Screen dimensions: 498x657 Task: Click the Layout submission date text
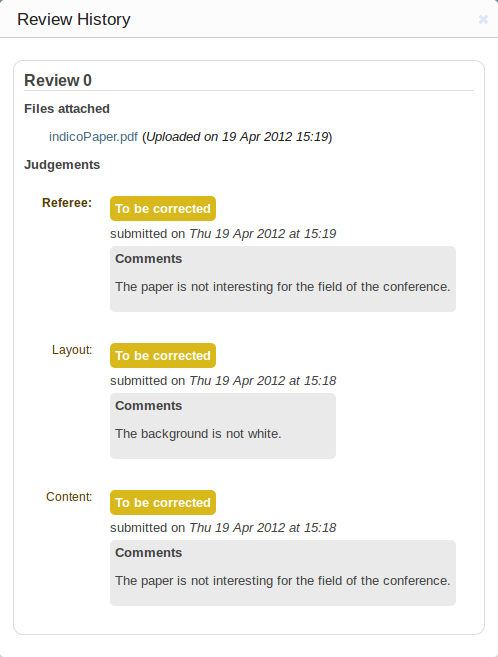click(263, 380)
